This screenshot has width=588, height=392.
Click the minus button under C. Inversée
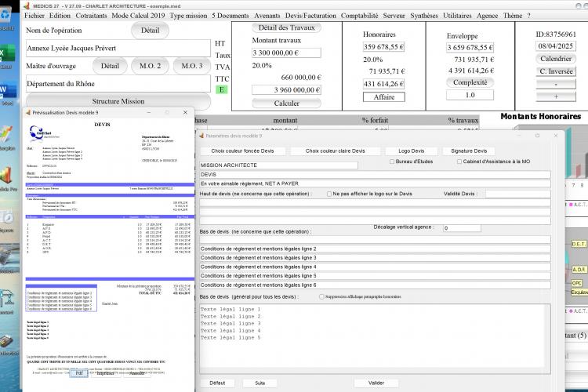(556, 84)
